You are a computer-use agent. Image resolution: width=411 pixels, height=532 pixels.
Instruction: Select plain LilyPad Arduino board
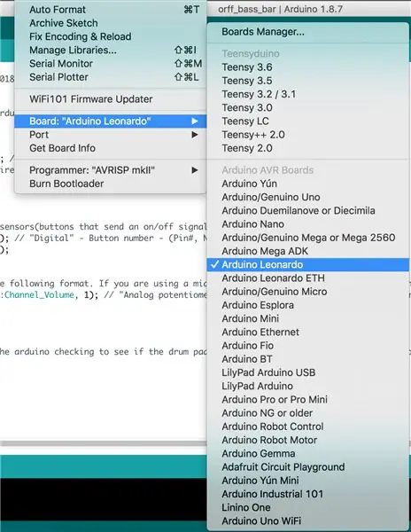[x=308, y=386]
